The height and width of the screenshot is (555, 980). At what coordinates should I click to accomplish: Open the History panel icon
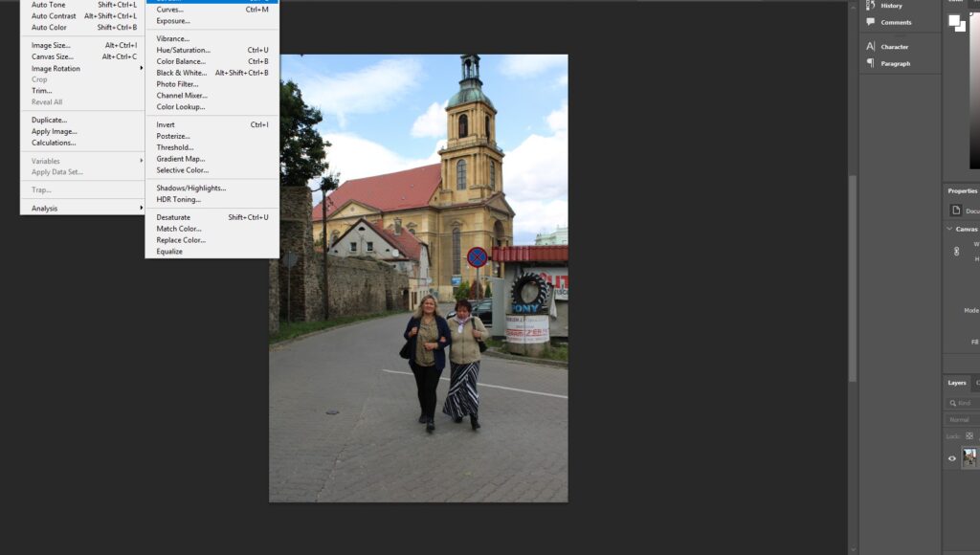tap(870, 5)
